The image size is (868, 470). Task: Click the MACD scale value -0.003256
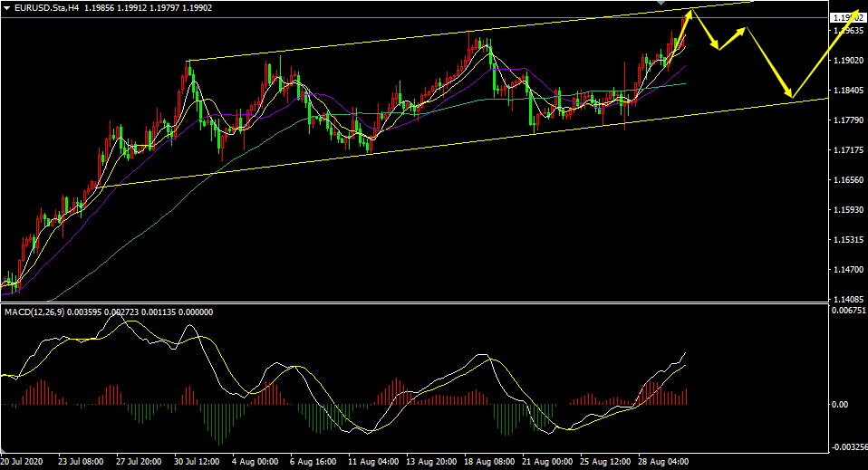850,446
